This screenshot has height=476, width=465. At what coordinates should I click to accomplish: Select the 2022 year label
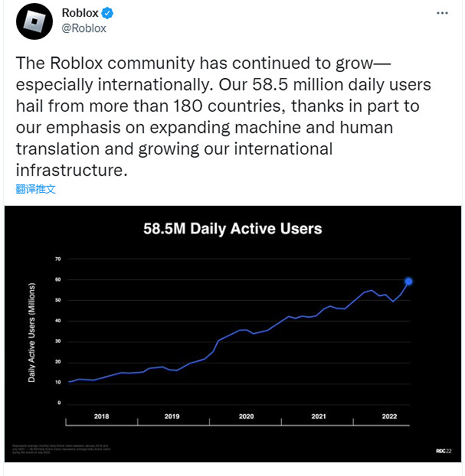point(390,416)
